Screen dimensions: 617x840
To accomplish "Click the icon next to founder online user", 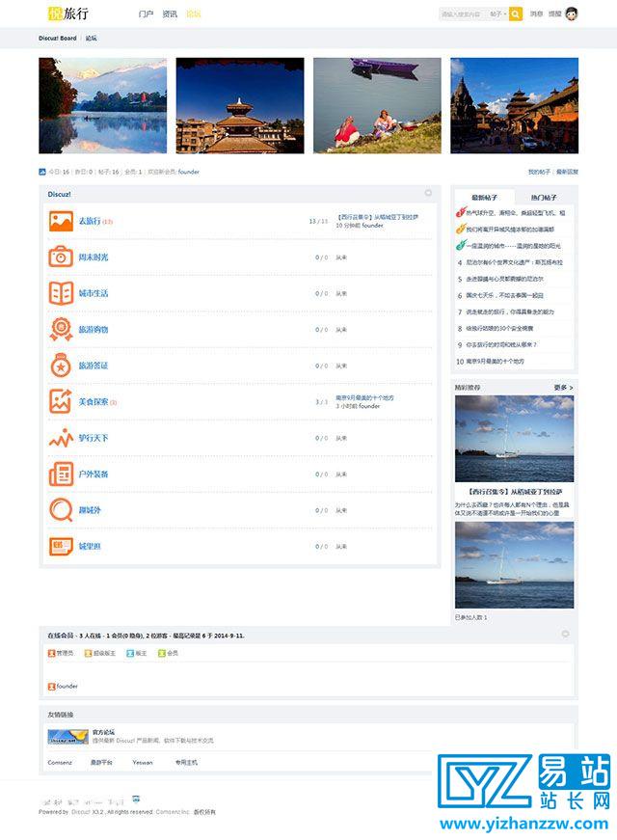I will click(51, 687).
